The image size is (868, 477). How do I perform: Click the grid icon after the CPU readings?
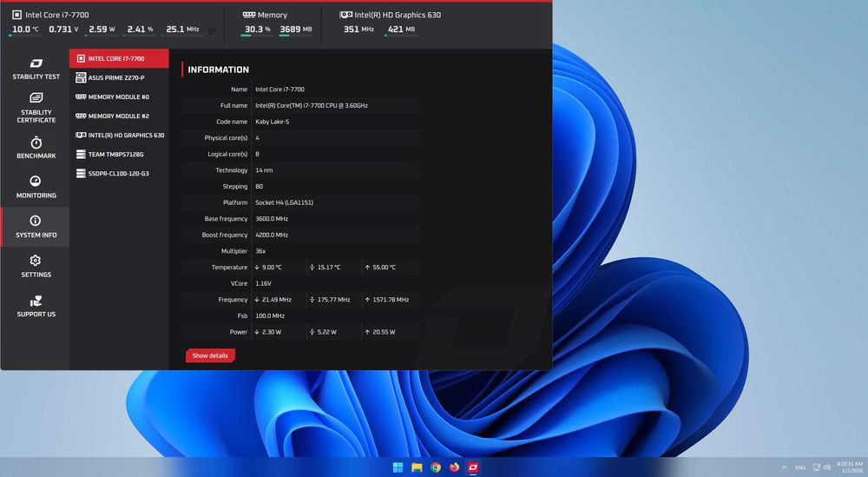tap(212, 30)
